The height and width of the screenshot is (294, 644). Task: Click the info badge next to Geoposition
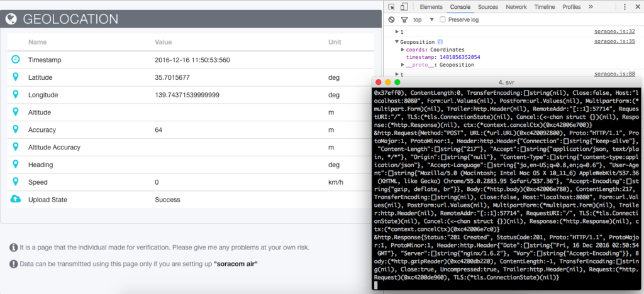[x=440, y=42]
